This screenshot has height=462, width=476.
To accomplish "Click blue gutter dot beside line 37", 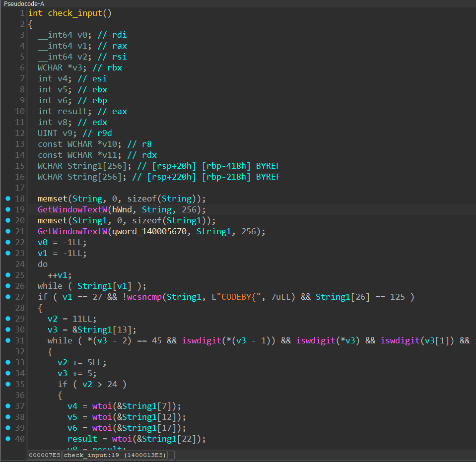I will 7,406.
